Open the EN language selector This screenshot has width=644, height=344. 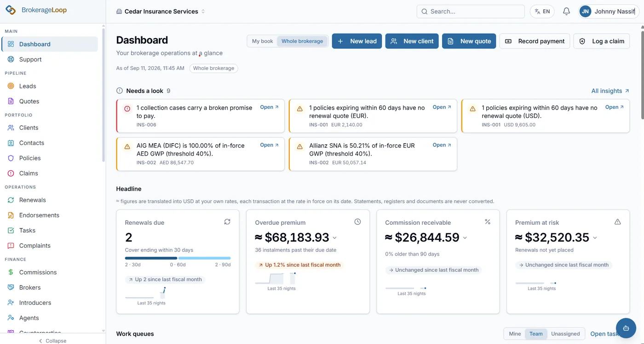pyautogui.click(x=542, y=12)
